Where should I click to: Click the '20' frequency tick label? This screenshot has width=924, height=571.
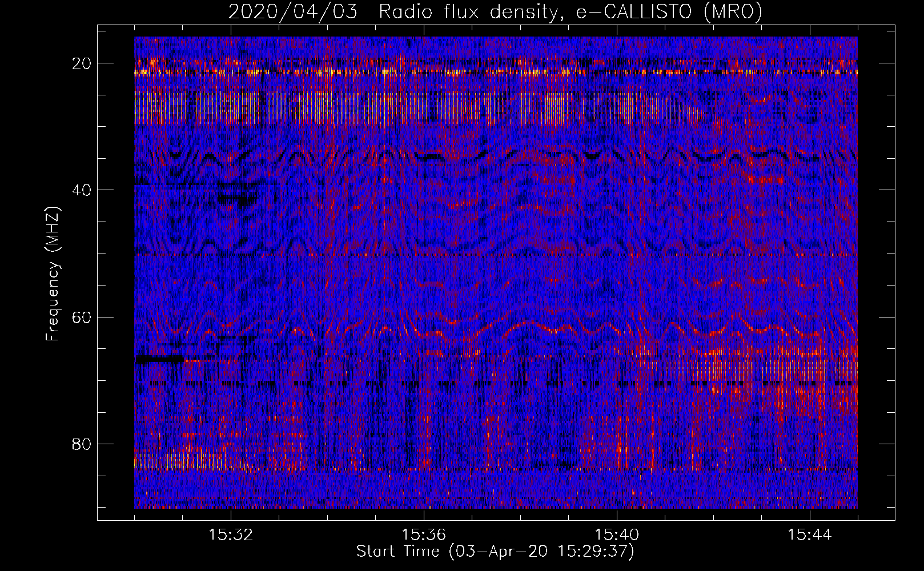click(x=82, y=63)
